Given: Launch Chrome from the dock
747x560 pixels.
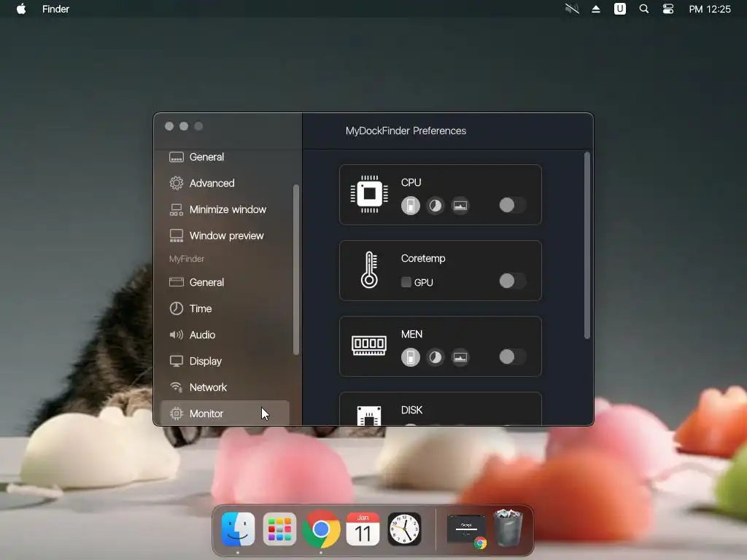Looking at the screenshot, I should click(x=321, y=529).
